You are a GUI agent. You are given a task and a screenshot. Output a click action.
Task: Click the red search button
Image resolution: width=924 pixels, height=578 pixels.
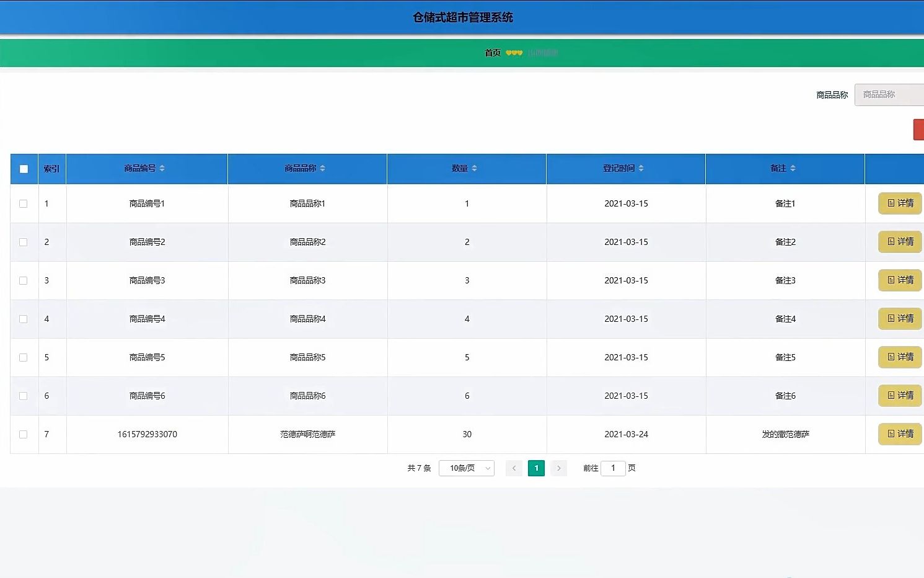coord(919,130)
